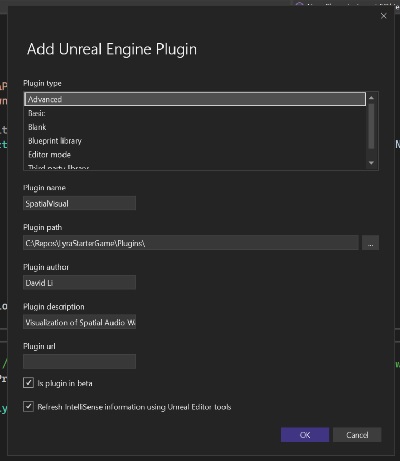Close the Add Unreal Engine Plugin dialog
The height and width of the screenshot is (461, 400).
(x=384, y=16)
